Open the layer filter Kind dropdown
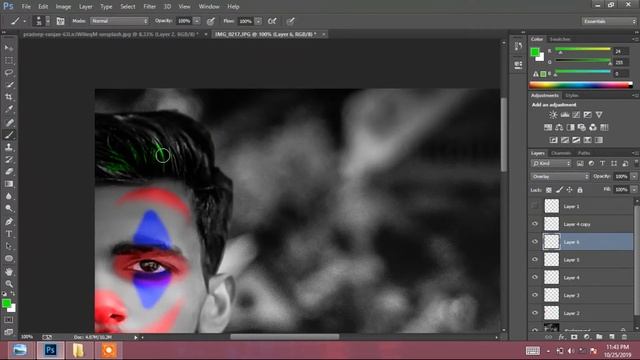The width and height of the screenshot is (640, 360). point(551,164)
